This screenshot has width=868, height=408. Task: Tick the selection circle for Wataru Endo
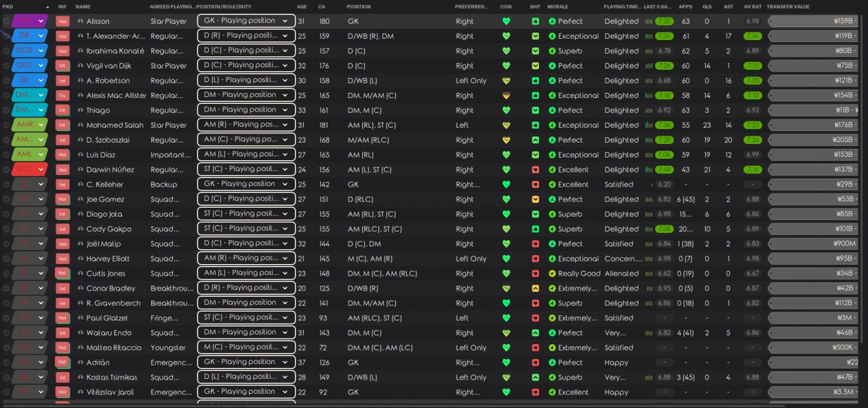(6, 333)
